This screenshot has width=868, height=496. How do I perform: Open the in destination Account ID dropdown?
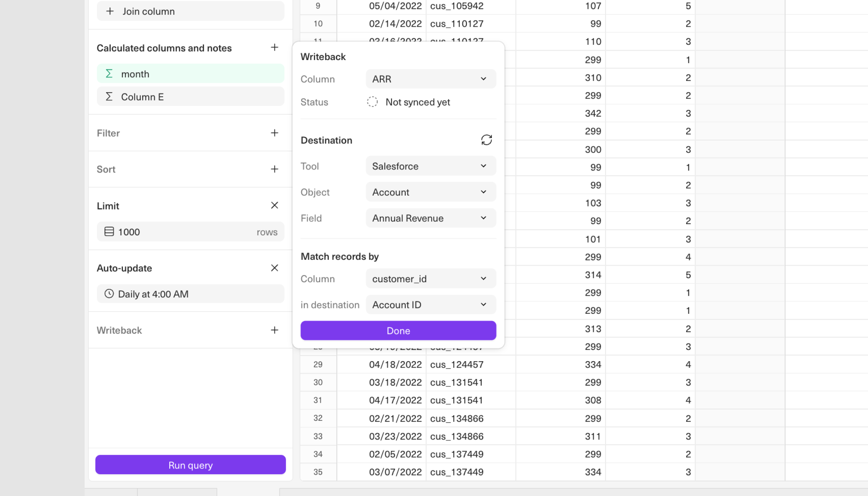[430, 305]
